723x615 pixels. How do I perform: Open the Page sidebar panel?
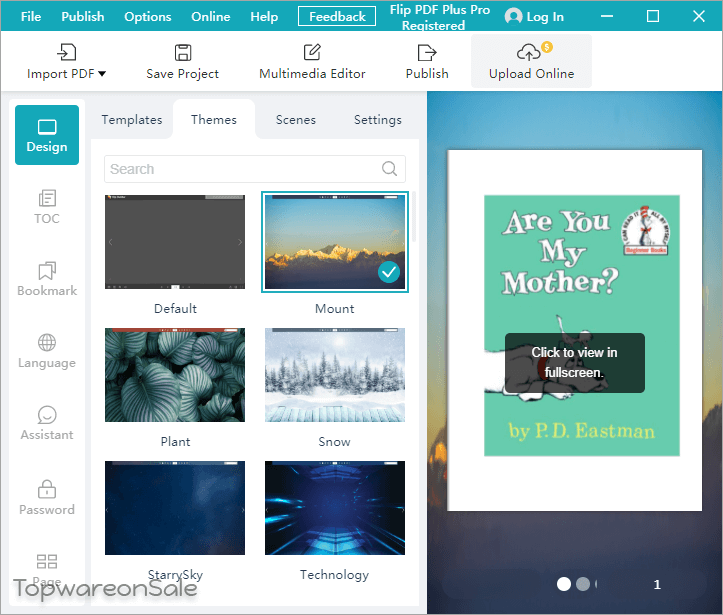click(47, 569)
